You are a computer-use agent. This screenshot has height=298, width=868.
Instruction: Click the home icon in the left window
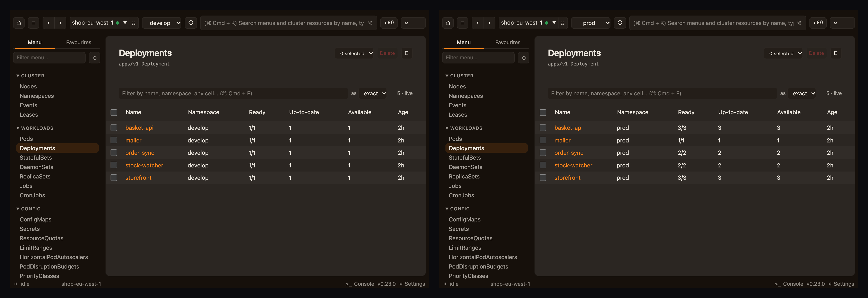(x=19, y=23)
